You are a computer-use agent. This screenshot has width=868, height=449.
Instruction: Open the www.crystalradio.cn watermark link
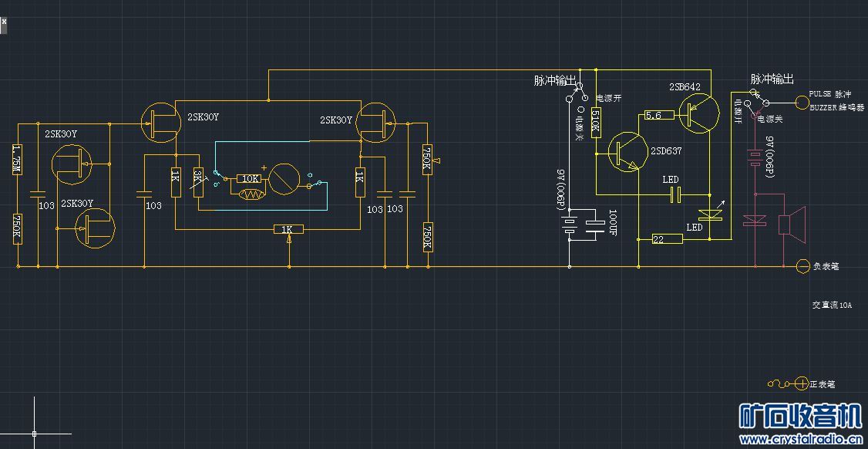click(801, 440)
